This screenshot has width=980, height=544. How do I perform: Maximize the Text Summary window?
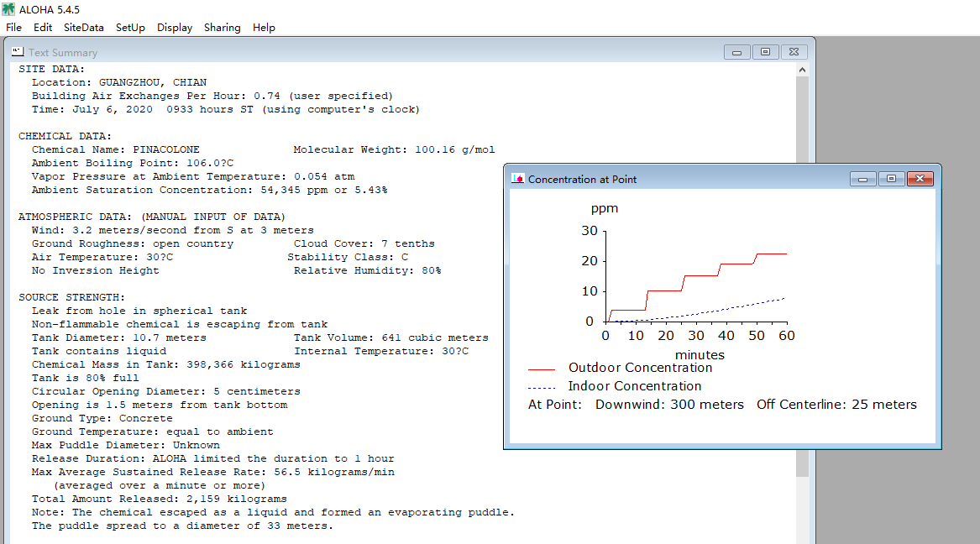pos(765,52)
